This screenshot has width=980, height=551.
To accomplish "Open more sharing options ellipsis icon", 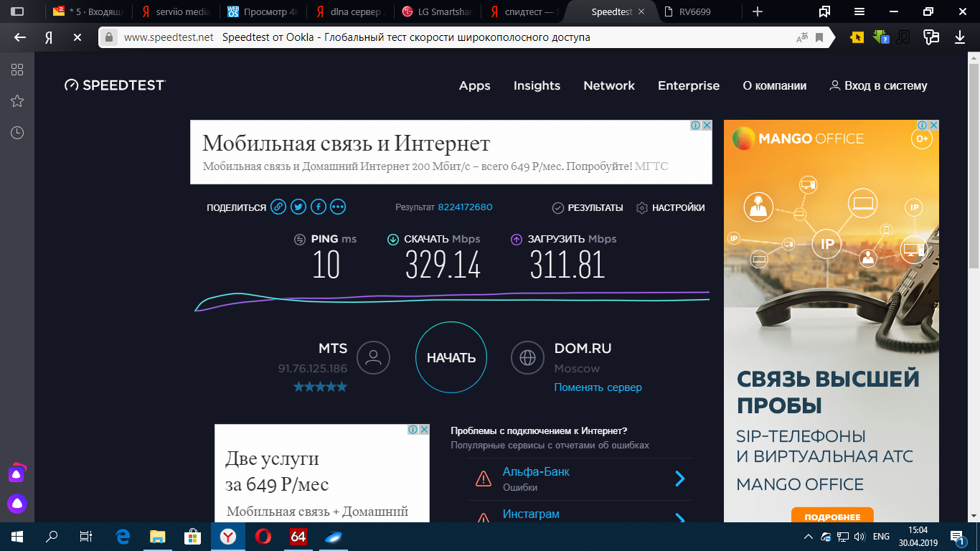I will [x=338, y=207].
